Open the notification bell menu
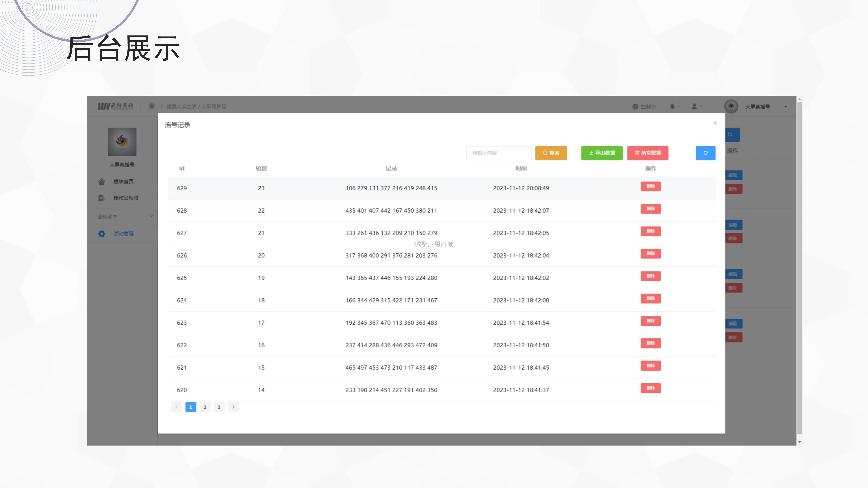 click(x=675, y=106)
